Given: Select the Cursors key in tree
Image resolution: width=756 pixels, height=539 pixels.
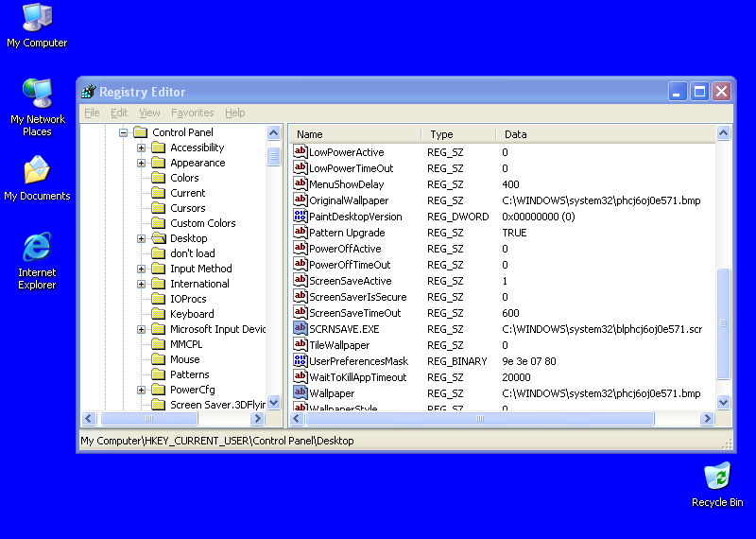Looking at the screenshot, I should (187, 208).
